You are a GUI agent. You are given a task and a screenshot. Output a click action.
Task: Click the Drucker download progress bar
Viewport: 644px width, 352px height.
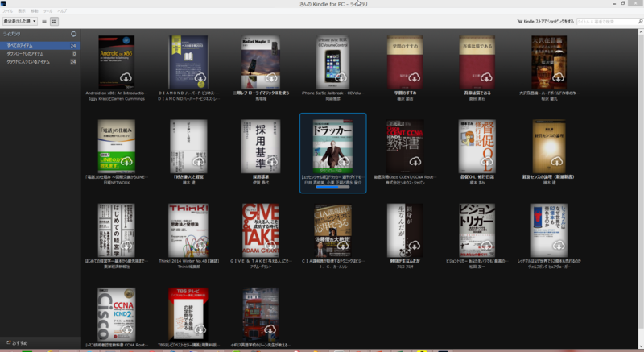(x=332, y=188)
